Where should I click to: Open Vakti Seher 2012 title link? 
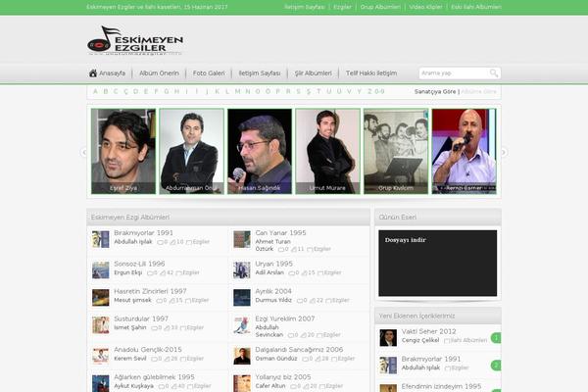pyautogui.click(x=429, y=331)
